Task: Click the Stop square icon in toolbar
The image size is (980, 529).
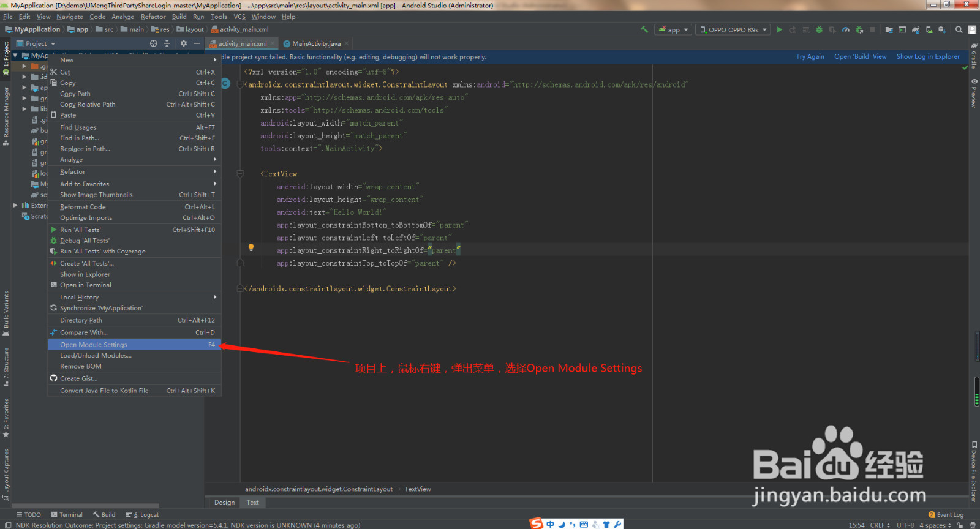Action: pos(872,29)
